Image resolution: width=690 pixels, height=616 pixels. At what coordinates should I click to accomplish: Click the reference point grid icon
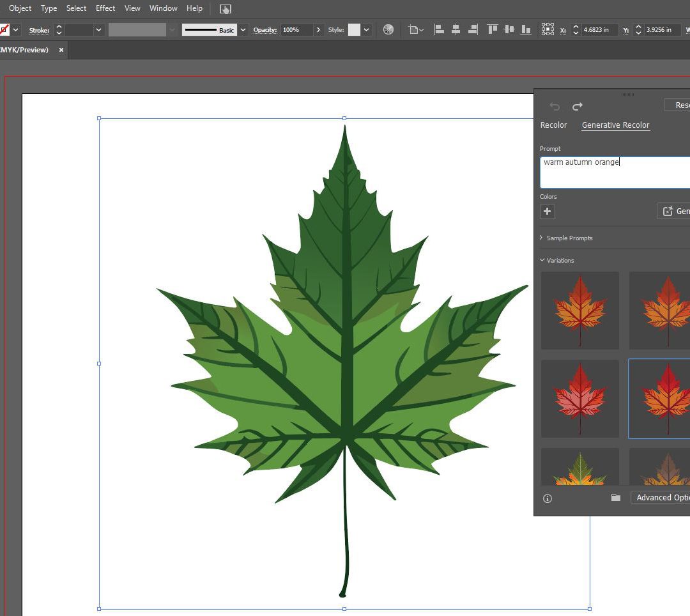coord(548,29)
